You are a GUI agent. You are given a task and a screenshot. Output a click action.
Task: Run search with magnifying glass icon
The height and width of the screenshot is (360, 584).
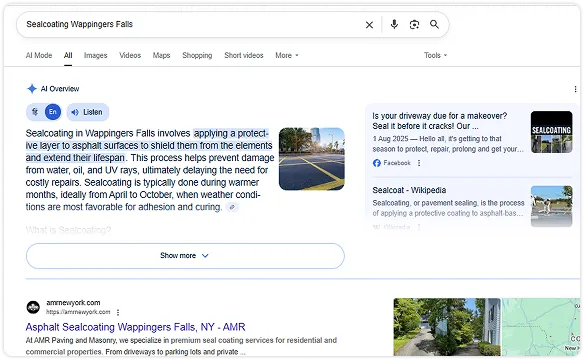pyautogui.click(x=434, y=25)
